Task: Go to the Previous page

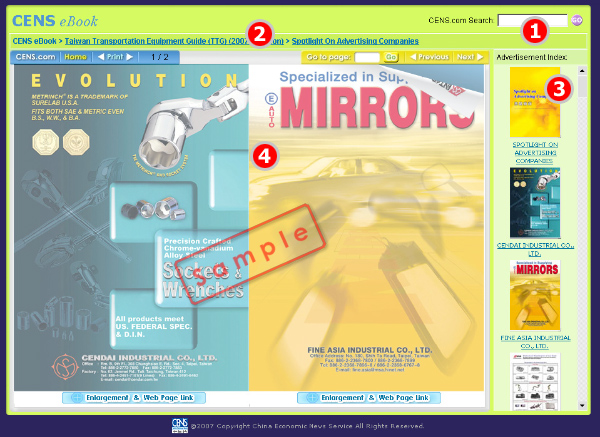Action: point(428,57)
